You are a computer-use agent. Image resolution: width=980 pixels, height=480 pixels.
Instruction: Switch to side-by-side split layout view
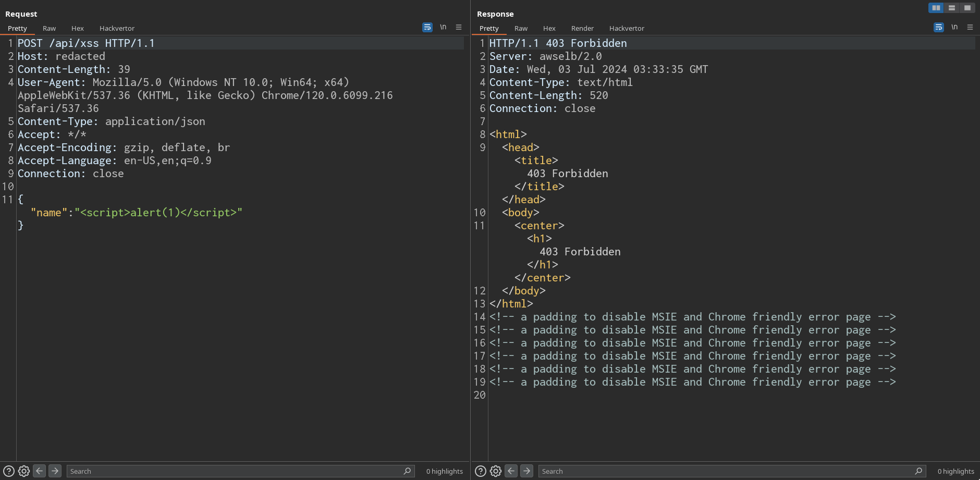[x=936, y=8]
